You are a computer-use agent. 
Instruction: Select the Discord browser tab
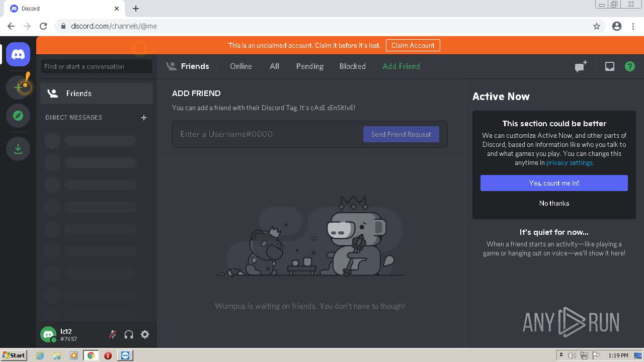click(x=64, y=9)
